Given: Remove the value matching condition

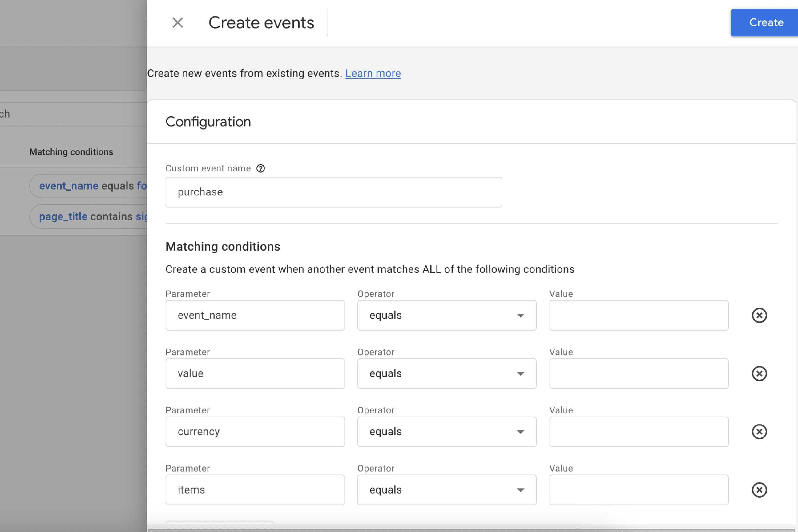Looking at the screenshot, I should (x=759, y=373).
